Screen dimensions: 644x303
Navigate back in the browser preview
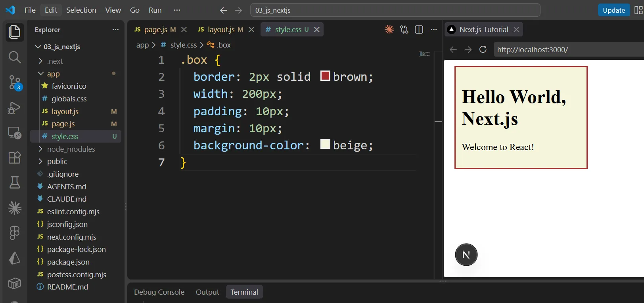point(453,50)
